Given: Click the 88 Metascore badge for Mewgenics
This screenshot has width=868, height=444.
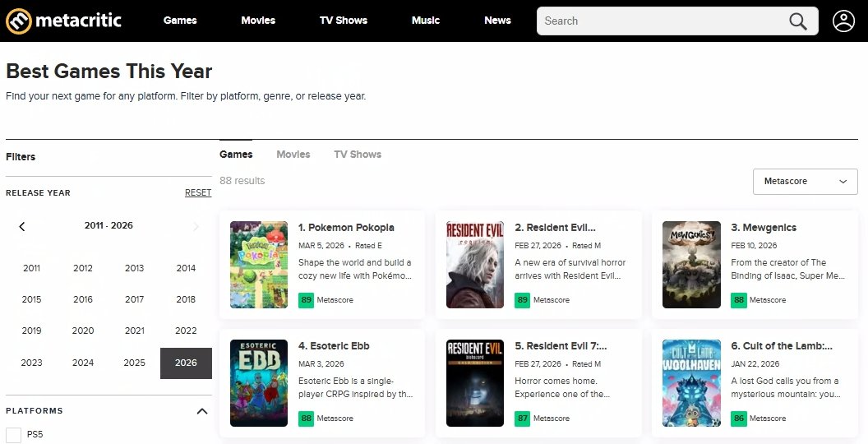Looking at the screenshot, I should click(738, 300).
